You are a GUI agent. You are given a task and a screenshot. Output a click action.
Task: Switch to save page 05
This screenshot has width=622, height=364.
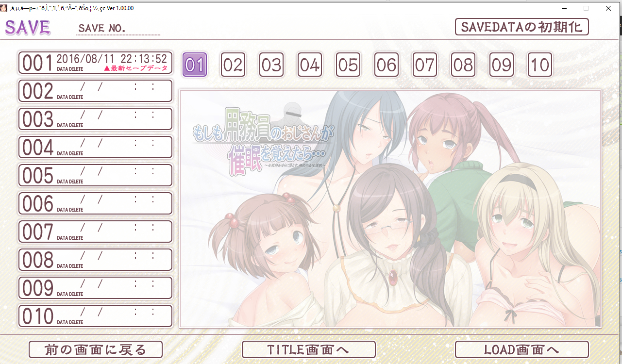348,65
